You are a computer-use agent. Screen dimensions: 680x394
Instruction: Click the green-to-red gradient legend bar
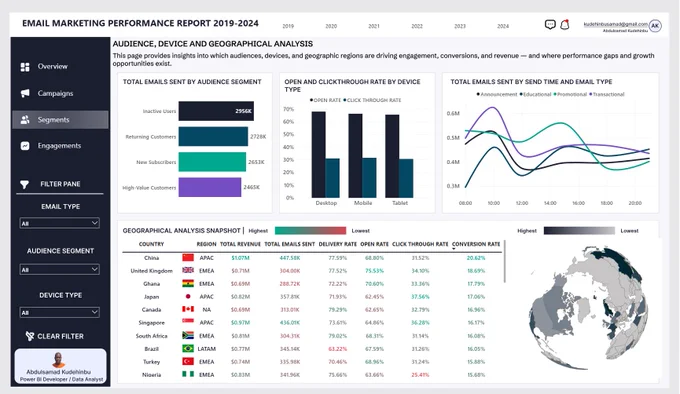311,231
